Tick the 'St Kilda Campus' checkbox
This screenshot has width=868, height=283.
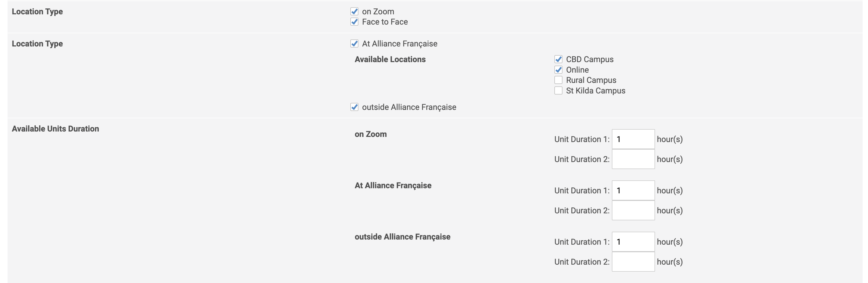(x=558, y=91)
